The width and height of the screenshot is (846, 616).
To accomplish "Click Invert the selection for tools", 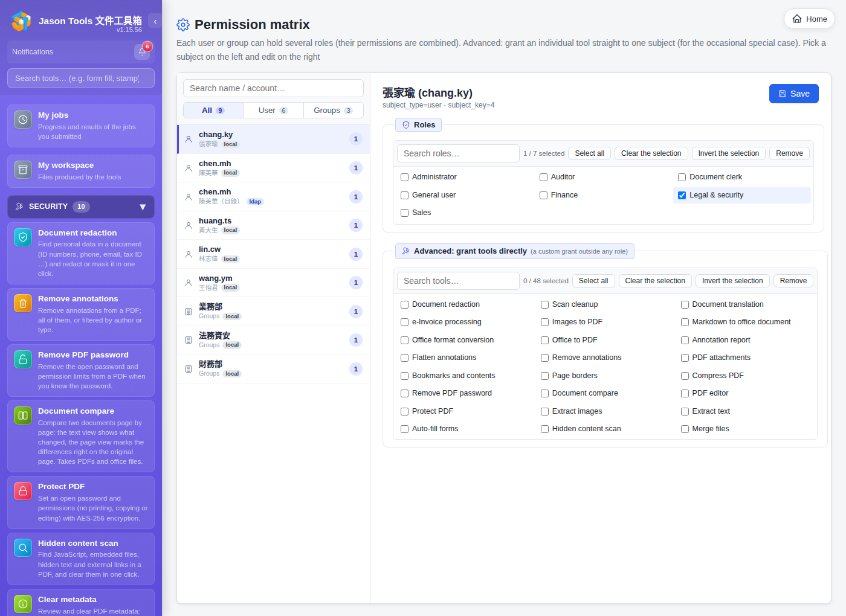I will click(732, 281).
